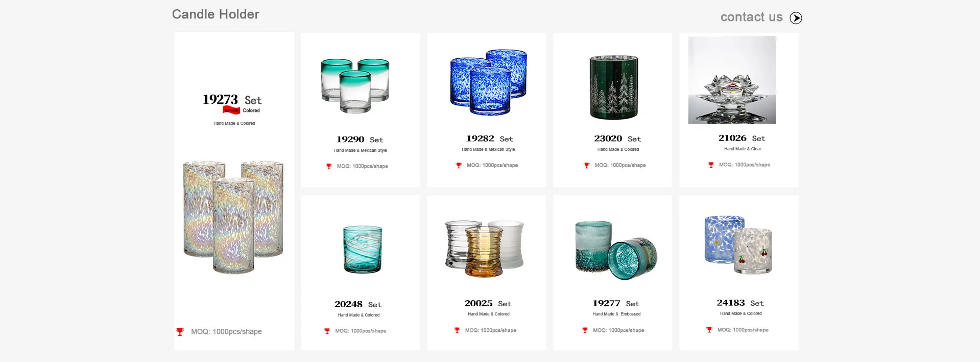
Task: Click the red trophy icon under 19273 Set
Action: 180,332
